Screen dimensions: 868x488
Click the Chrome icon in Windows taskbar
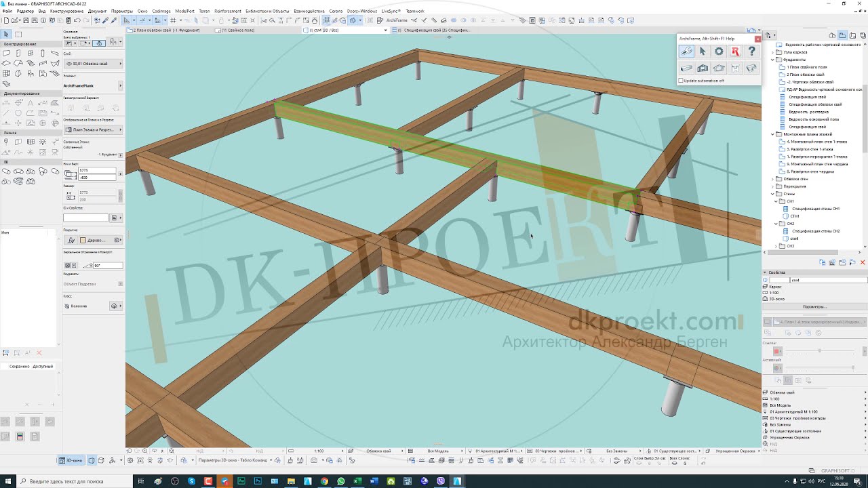click(324, 481)
